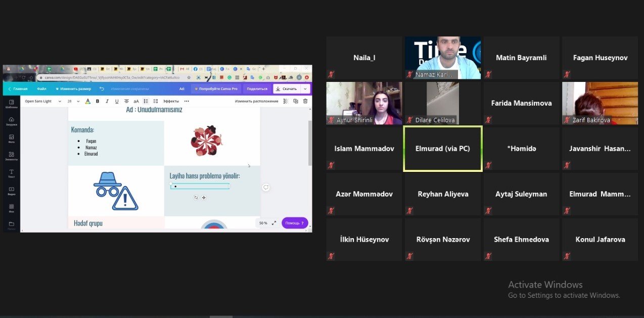Toggle bulleted list formatting

click(146, 101)
